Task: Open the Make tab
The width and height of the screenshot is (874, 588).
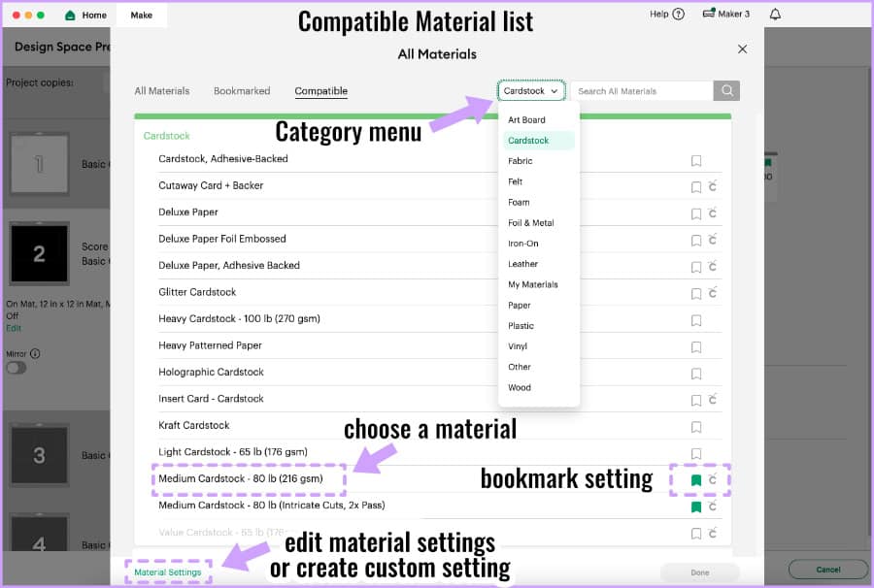Action: pos(142,15)
